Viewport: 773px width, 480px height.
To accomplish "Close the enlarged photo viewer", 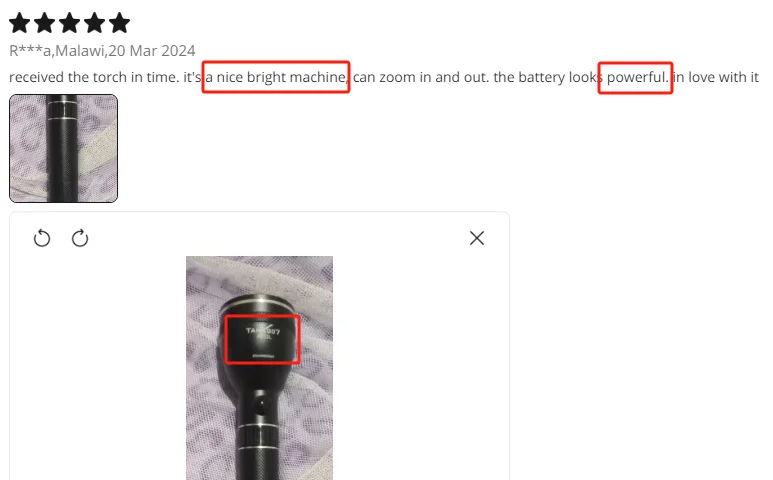I will click(477, 238).
